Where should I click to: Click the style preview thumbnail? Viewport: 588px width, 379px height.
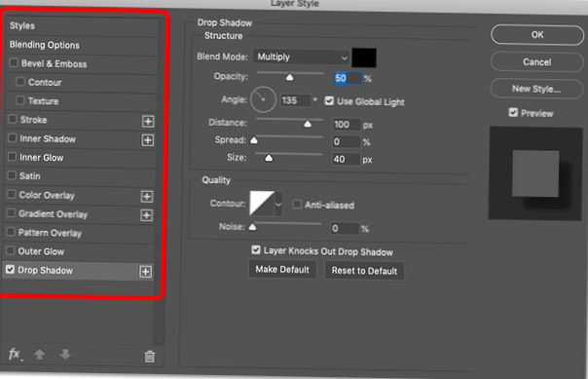(x=535, y=173)
